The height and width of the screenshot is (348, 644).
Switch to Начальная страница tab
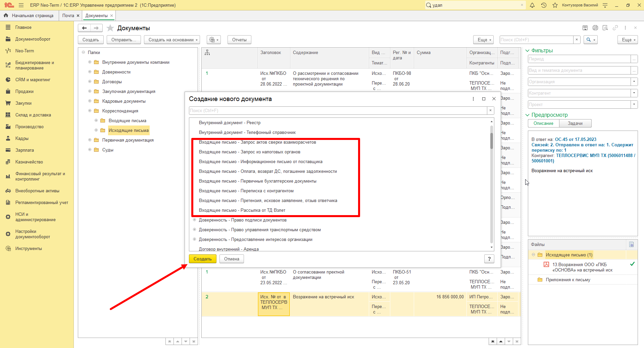pos(29,15)
